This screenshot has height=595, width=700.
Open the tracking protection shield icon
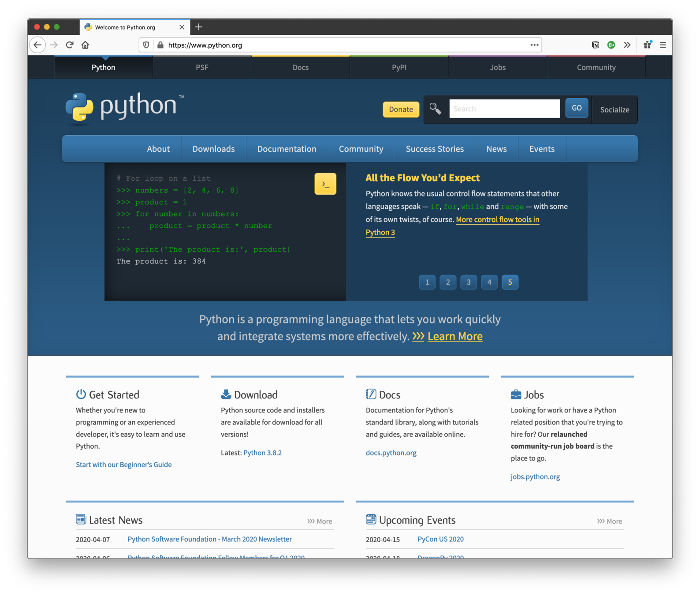tap(146, 45)
